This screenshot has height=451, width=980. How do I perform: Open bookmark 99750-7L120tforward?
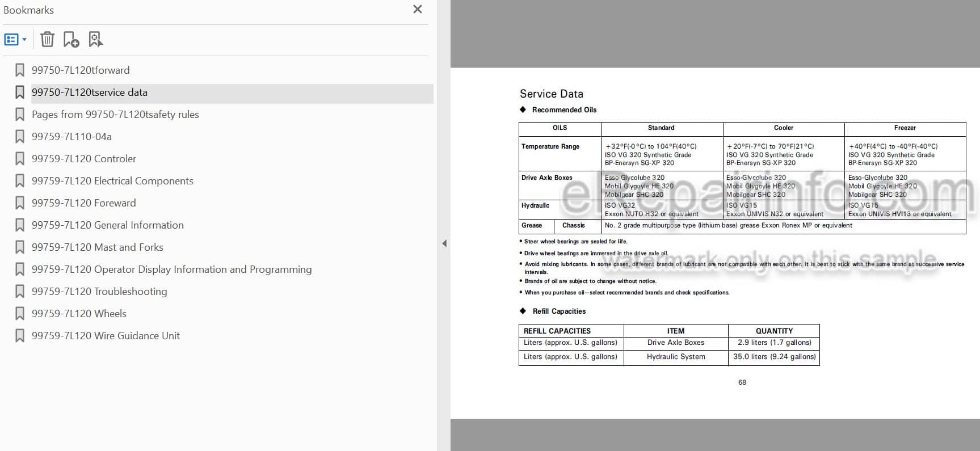coord(81,70)
